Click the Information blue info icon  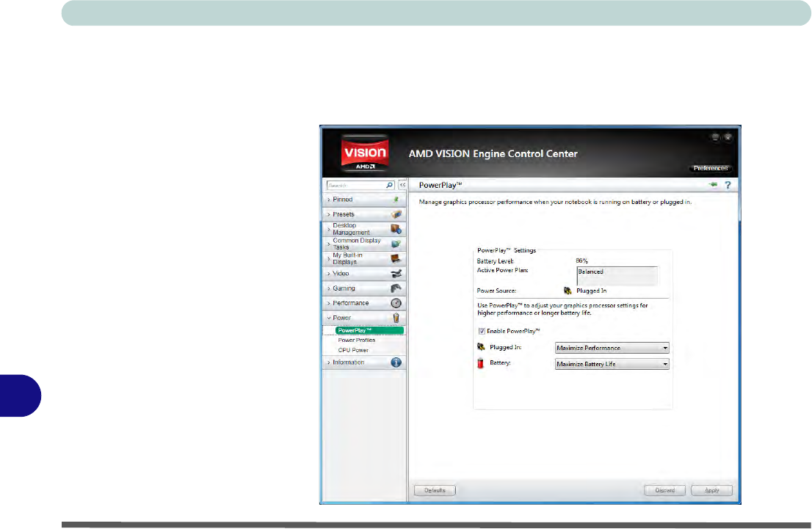click(396, 362)
